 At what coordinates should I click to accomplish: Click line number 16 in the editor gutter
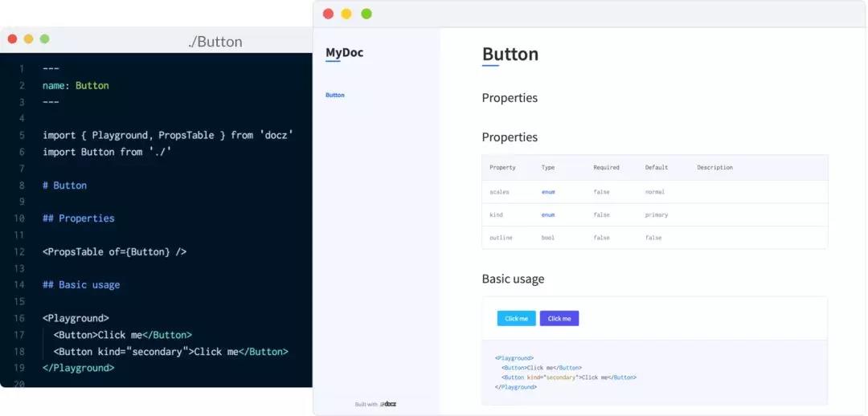click(18, 318)
